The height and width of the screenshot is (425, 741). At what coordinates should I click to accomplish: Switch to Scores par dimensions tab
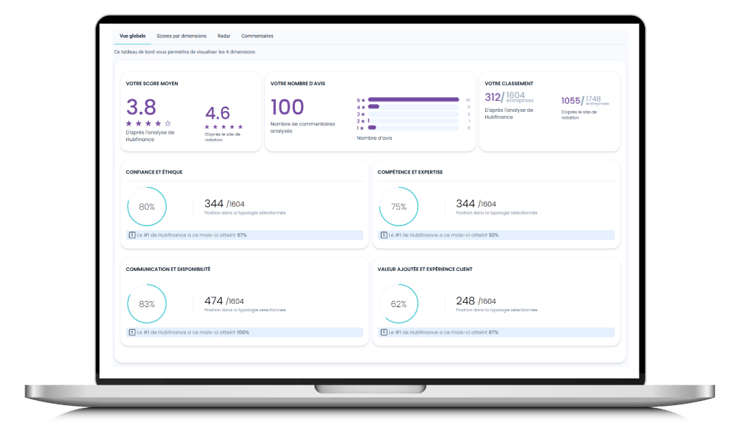[181, 36]
